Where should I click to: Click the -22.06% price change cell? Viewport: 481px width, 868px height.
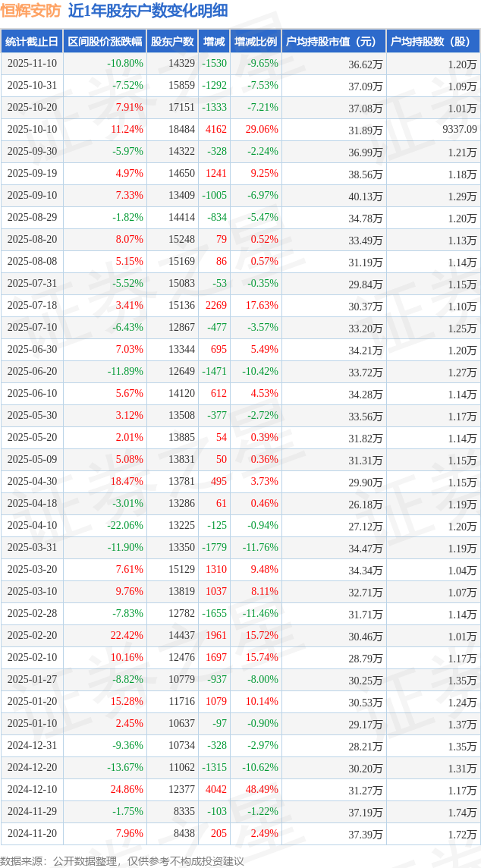point(124,526)
